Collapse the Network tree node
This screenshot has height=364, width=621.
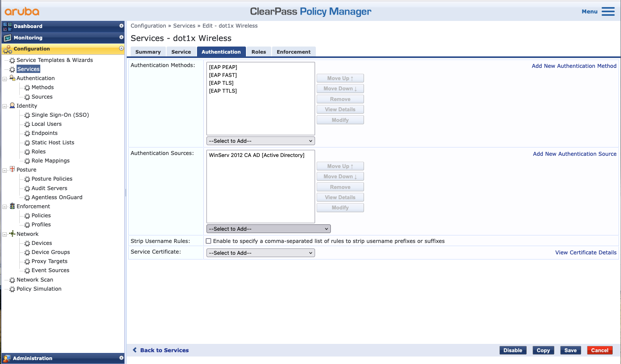click(5, 234)
